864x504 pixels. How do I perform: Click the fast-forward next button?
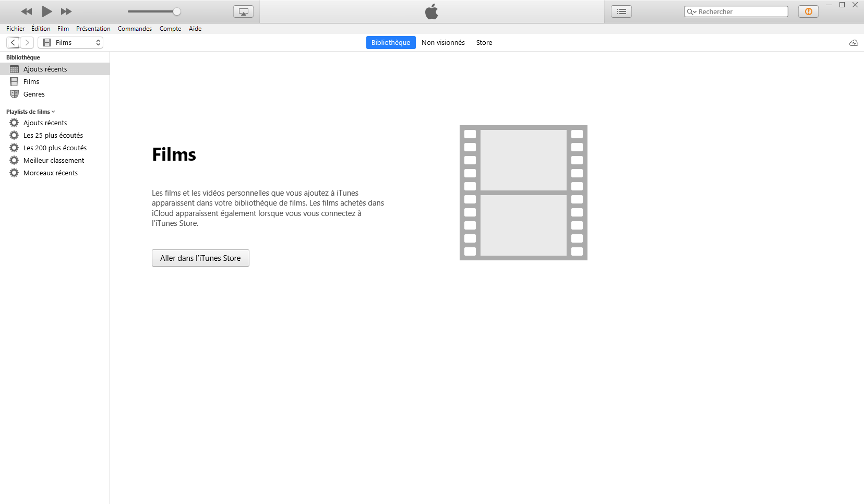point(66,11)
